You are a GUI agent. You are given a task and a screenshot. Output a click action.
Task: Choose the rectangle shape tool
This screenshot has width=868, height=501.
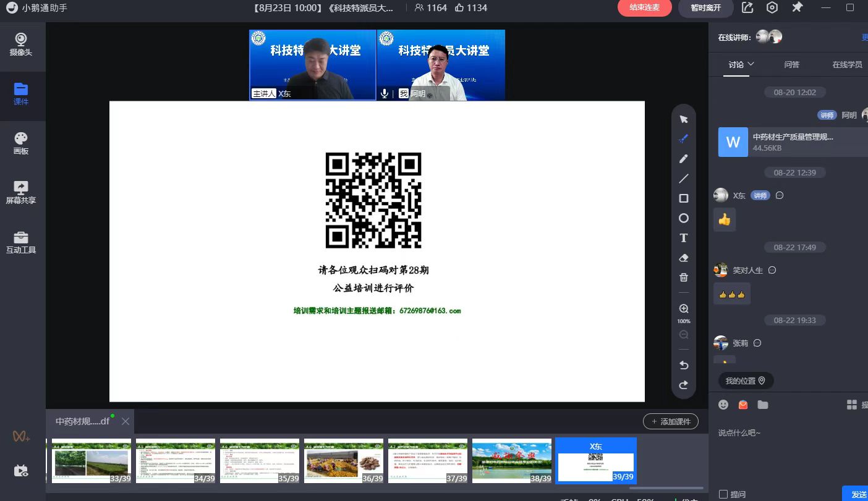pos(684,198)
